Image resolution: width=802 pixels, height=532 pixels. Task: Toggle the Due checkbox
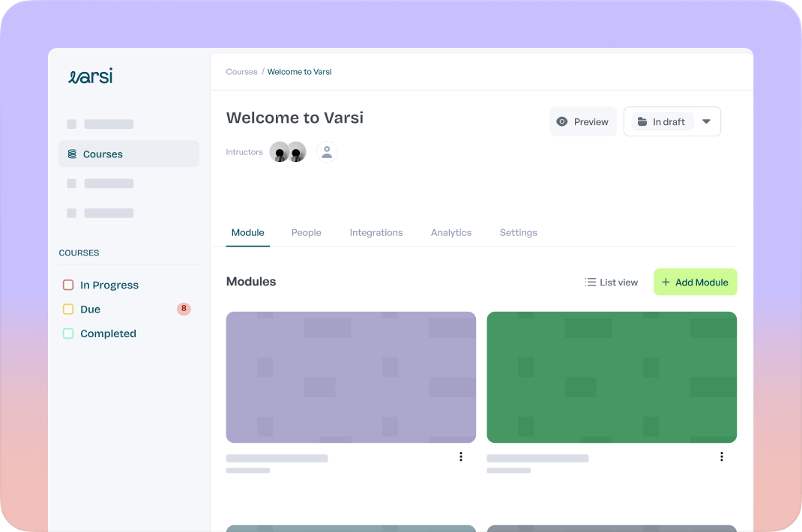click(68, 309)
